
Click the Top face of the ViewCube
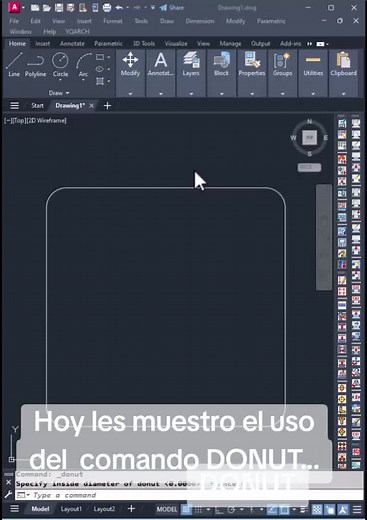[309, 137]
